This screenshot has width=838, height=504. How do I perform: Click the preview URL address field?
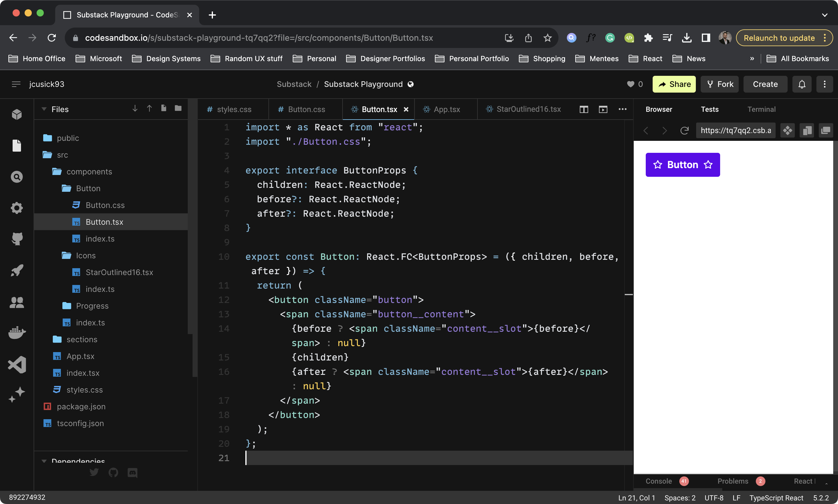coord(735,130)
